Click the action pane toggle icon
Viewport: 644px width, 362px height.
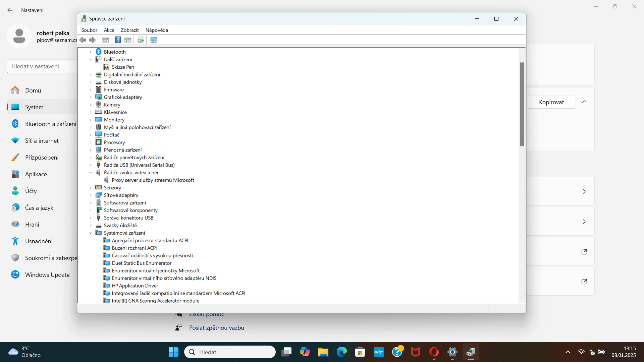[128, 40]
